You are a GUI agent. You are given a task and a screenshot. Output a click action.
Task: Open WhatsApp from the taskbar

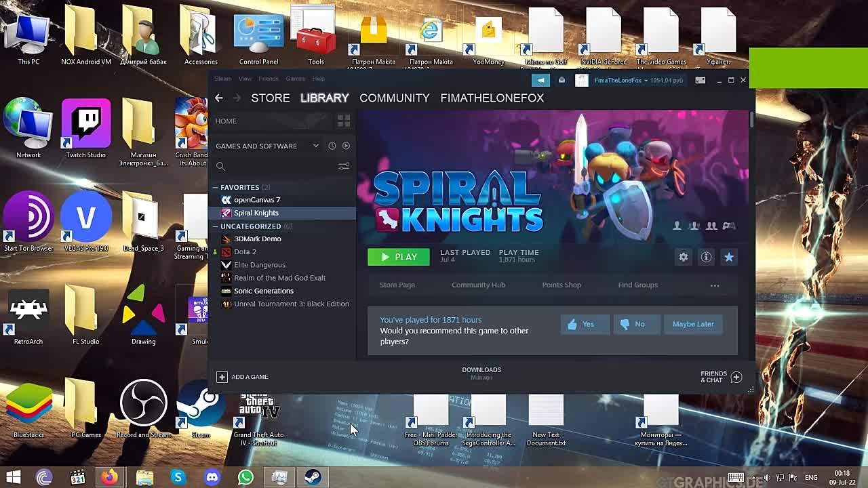[245, 477]
